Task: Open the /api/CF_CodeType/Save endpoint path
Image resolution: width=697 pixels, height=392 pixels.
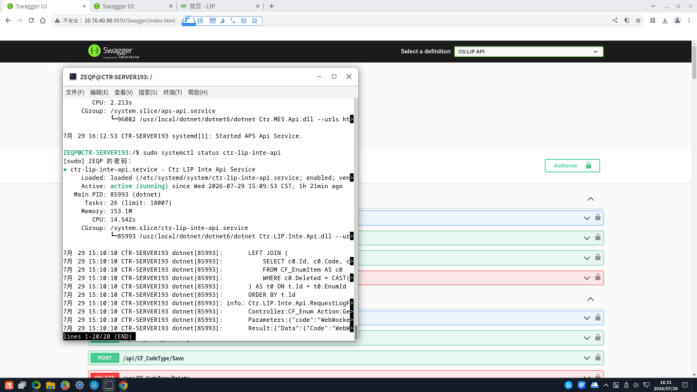Action: click(153, 358)
